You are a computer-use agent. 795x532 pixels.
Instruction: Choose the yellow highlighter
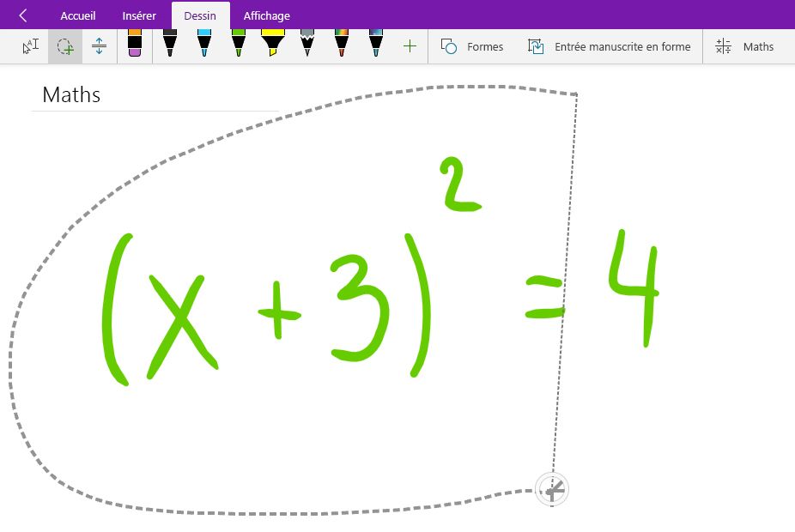pyautogui.click(x=273, y=44)
